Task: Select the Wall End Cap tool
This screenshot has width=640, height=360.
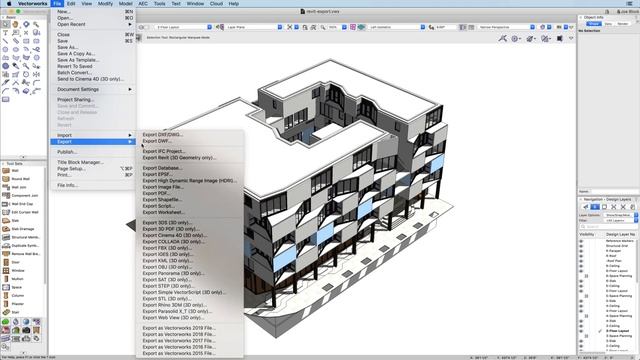Action: point(22,204)
